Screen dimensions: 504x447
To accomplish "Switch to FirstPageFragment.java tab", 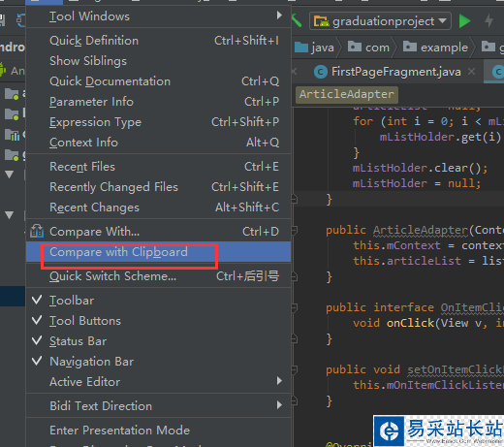I will pyautogui.click(x=395, y=72).
